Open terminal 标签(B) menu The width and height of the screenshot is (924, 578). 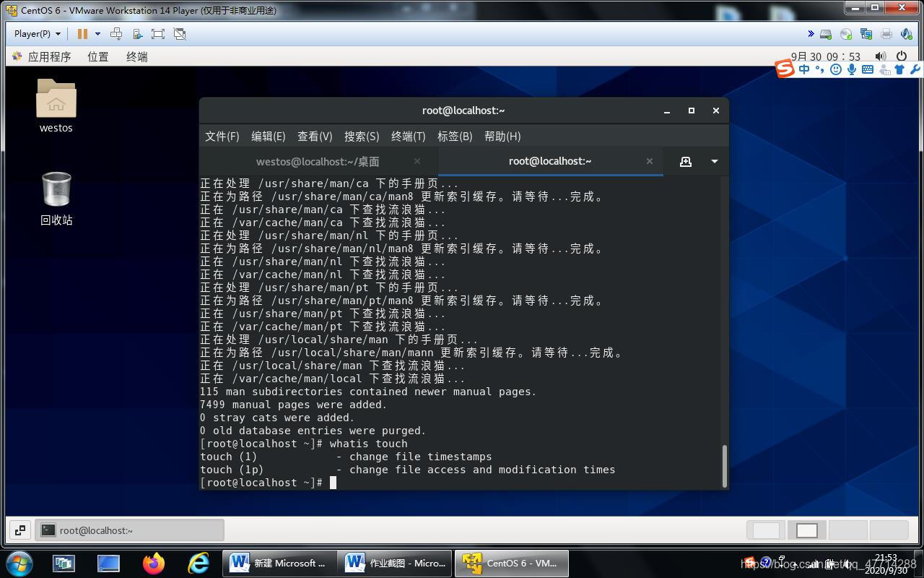coord(455,136)
